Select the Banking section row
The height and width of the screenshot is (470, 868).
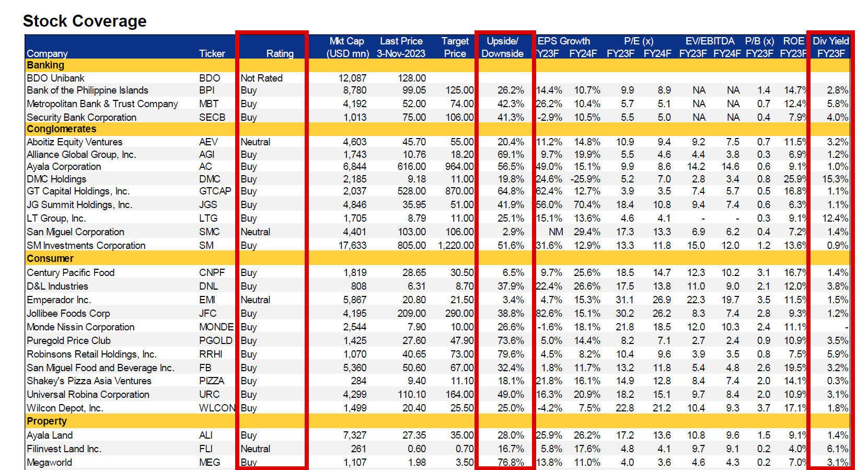tap(438, 65)
